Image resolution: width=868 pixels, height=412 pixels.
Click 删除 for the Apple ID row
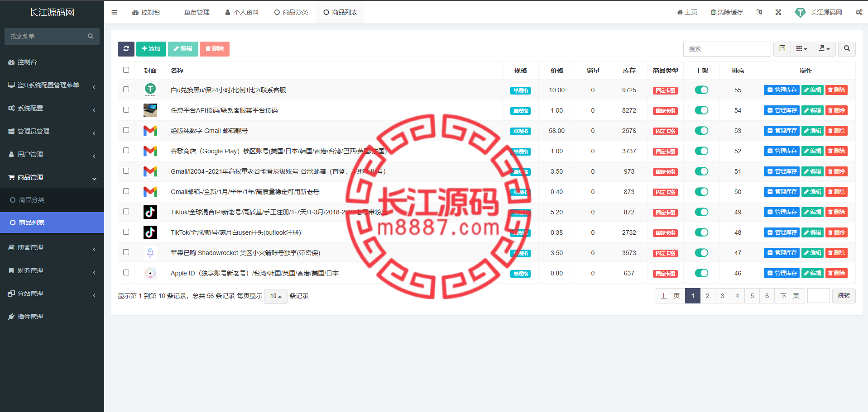tap(836, 273)
